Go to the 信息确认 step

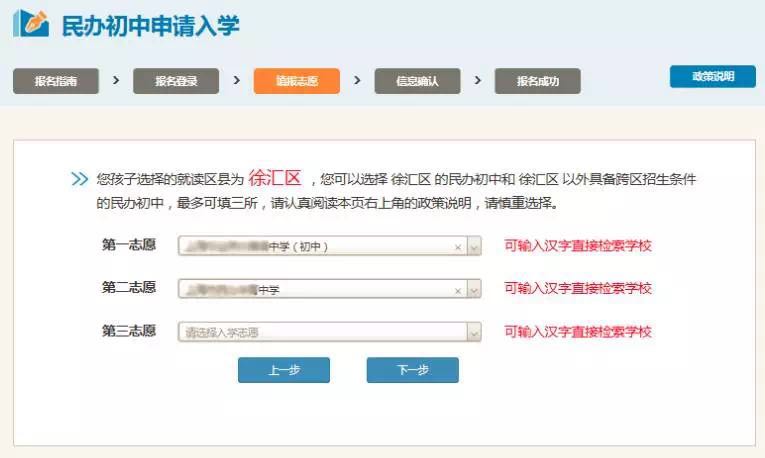pyautogui.click(x=417, y=81)
